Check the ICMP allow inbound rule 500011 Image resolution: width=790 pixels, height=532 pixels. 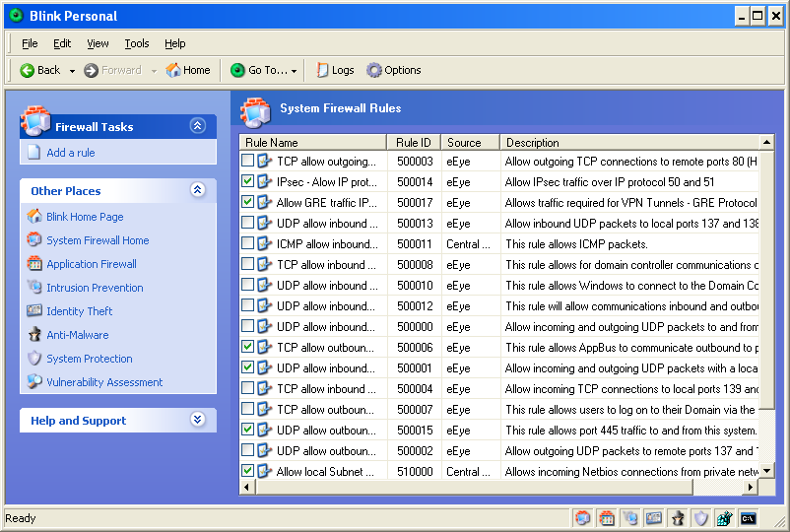tap(247, 243)
